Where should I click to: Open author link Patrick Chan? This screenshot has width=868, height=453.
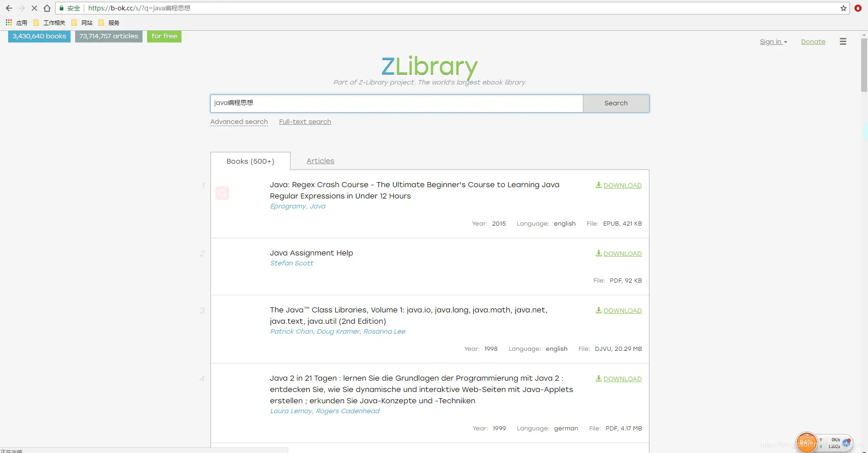[x=291, y=331]
